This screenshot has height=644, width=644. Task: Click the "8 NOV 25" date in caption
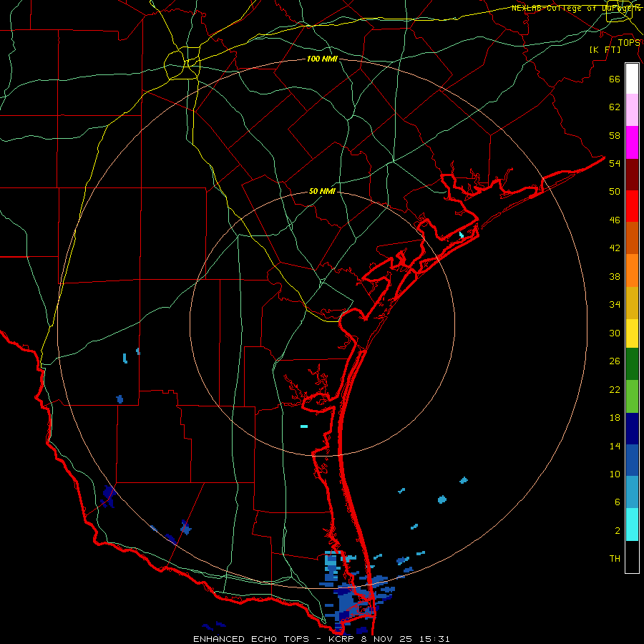(386, 639)
